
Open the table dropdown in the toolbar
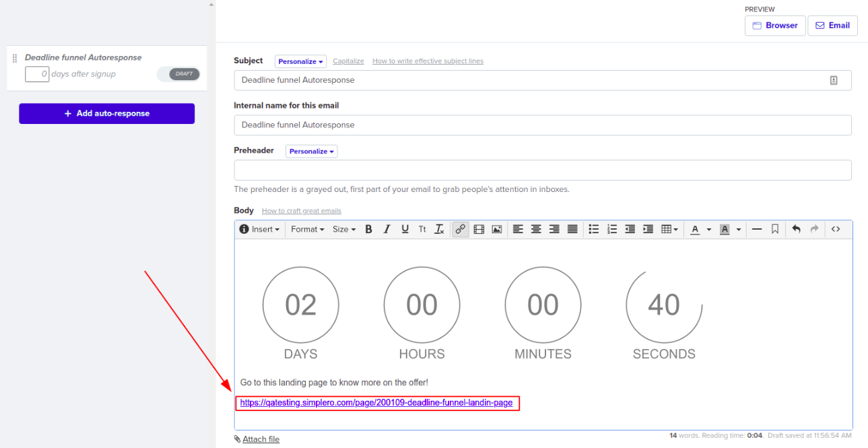[x=669, y=229]
